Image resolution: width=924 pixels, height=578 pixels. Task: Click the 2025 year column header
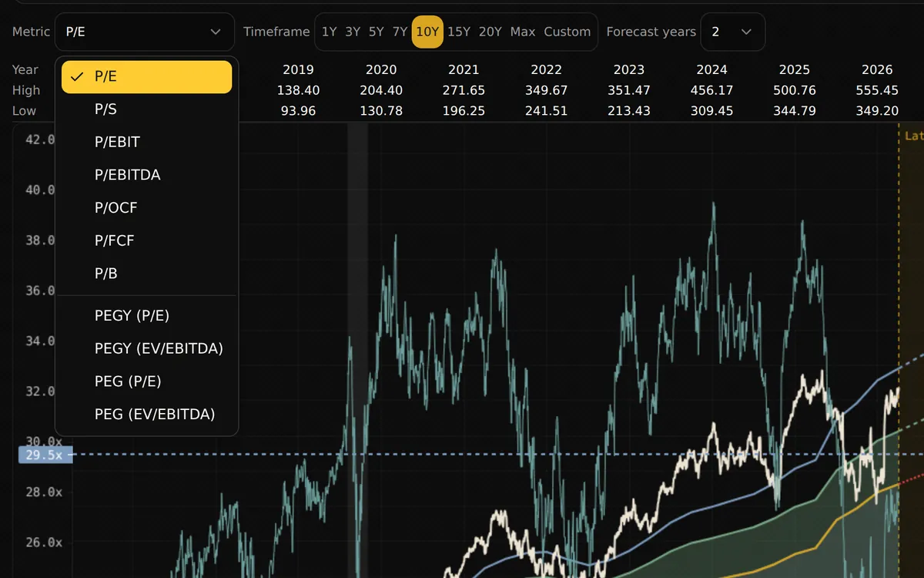[x=795, y=69]
